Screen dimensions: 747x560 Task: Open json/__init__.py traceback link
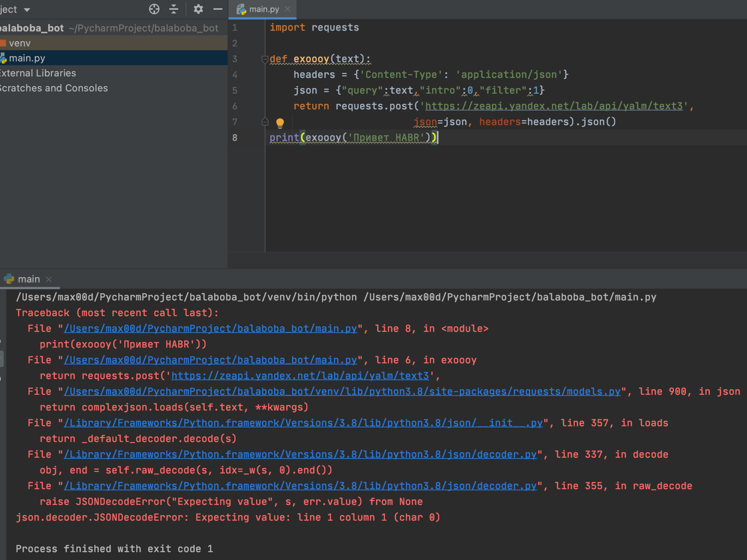pos(303,423)
